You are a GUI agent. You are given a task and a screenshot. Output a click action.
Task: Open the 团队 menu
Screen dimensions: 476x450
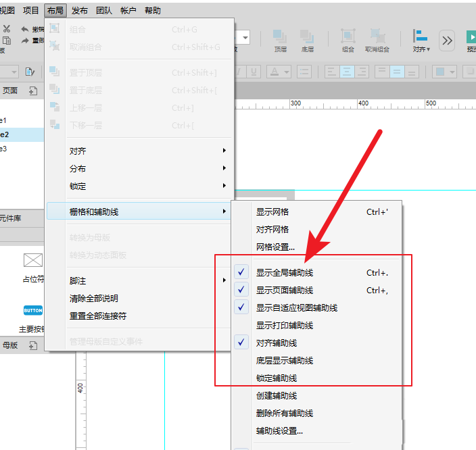tap(104, 11)
